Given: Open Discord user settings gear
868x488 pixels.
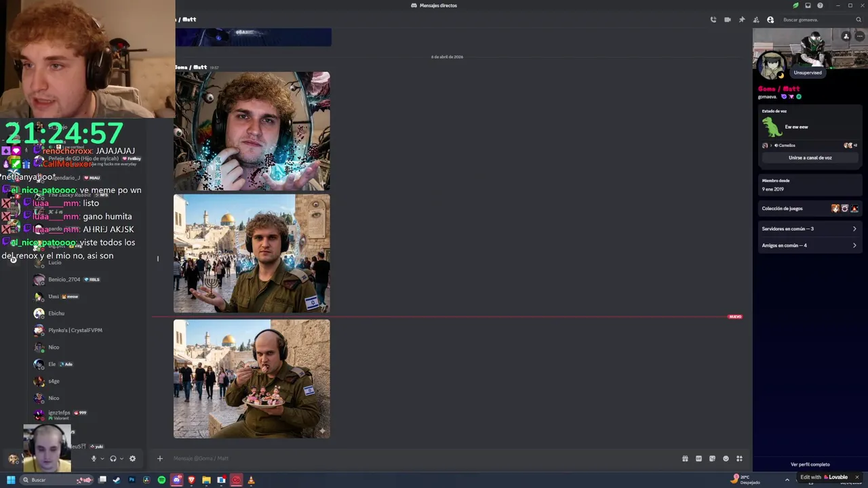Looking at the screenshot, I should [x=132, y=459].
